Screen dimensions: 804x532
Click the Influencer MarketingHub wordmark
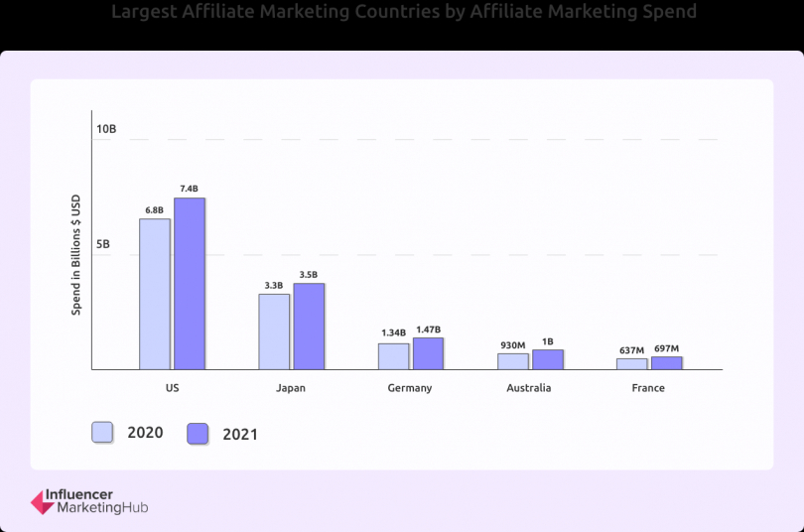click(x=96, y=501)
